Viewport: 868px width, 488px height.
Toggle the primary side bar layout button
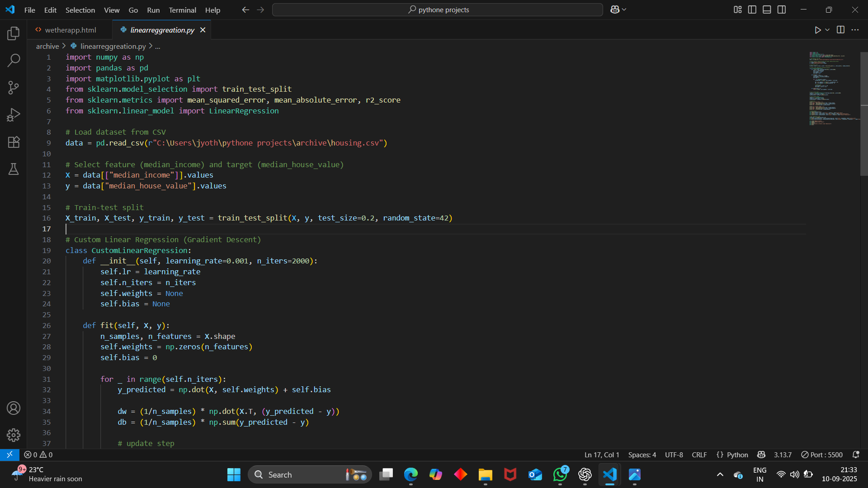click(752, 9)
